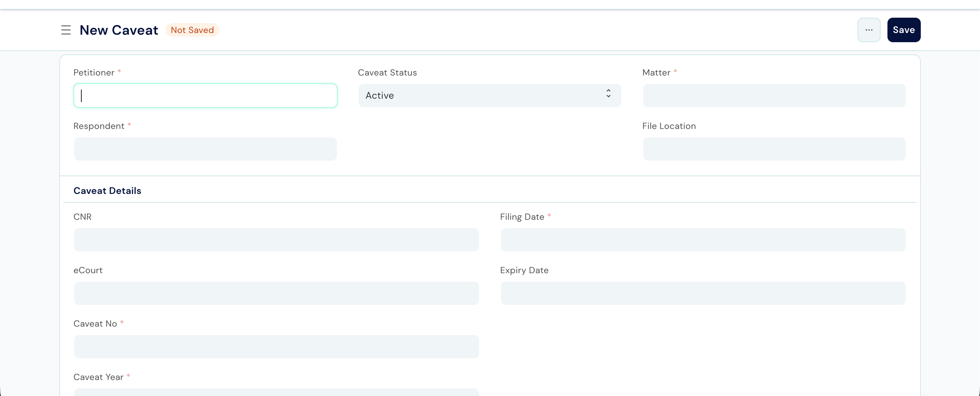Viewport: 980px width, 396px height.
Task: Click the Petitioner field label
Action: coord(94,73)
